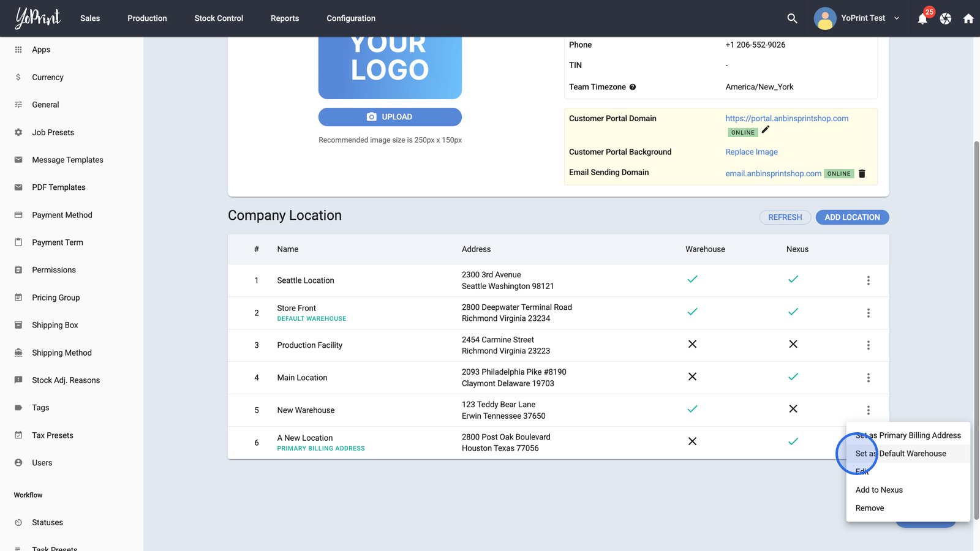The width and height of the screenshot is (980, 551).
Task: Click the Replace Image link
Action: point(752,152)
